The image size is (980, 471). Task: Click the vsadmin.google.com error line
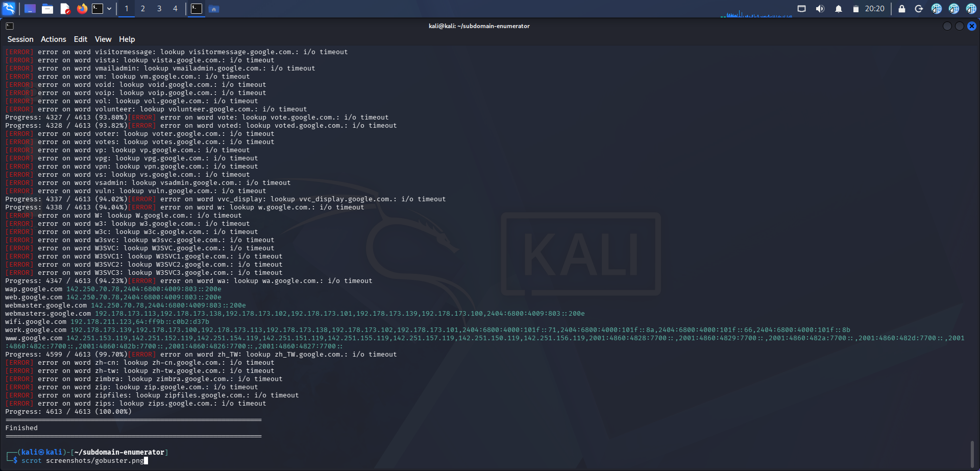pyautogui.click(x=148, y=183)
